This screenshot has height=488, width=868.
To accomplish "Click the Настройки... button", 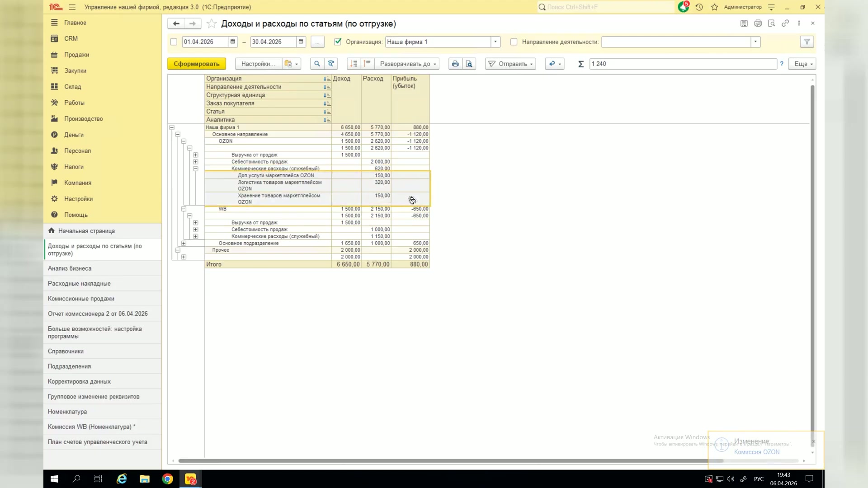I will tap(258, 64).
